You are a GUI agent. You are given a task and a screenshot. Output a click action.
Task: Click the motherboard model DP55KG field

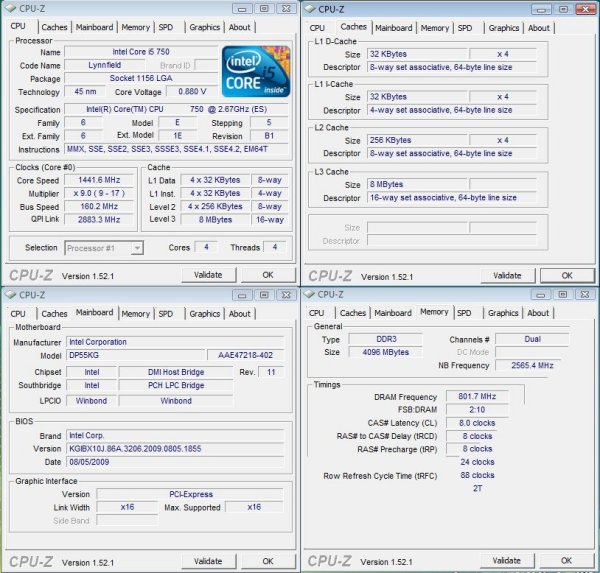135,355
